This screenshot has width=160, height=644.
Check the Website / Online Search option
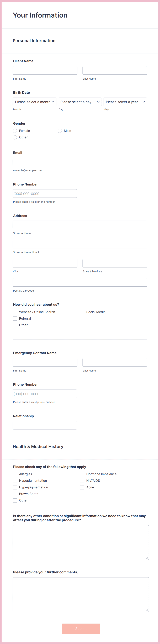tap(15, 312)
